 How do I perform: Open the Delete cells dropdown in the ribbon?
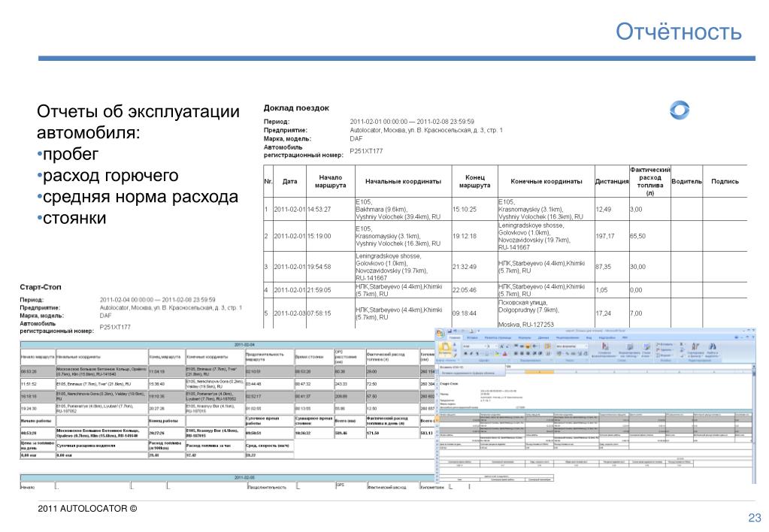(665, 350)
